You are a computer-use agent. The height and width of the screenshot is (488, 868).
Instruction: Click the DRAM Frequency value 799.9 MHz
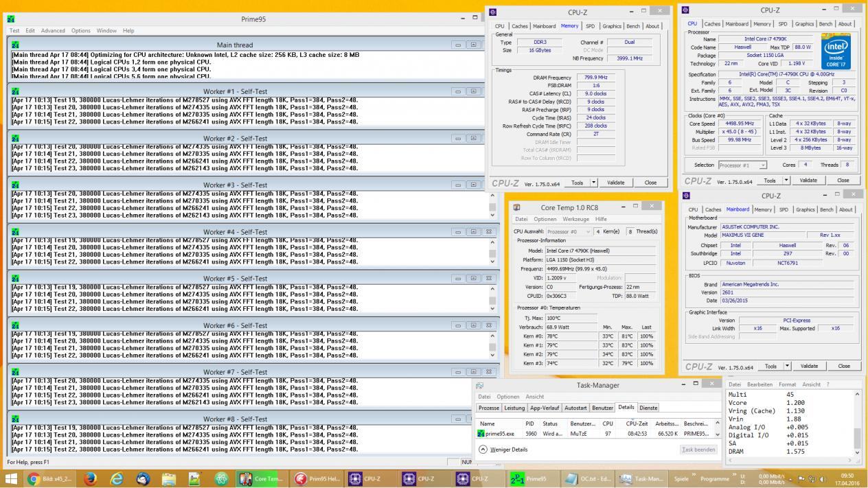pos(596,78)
